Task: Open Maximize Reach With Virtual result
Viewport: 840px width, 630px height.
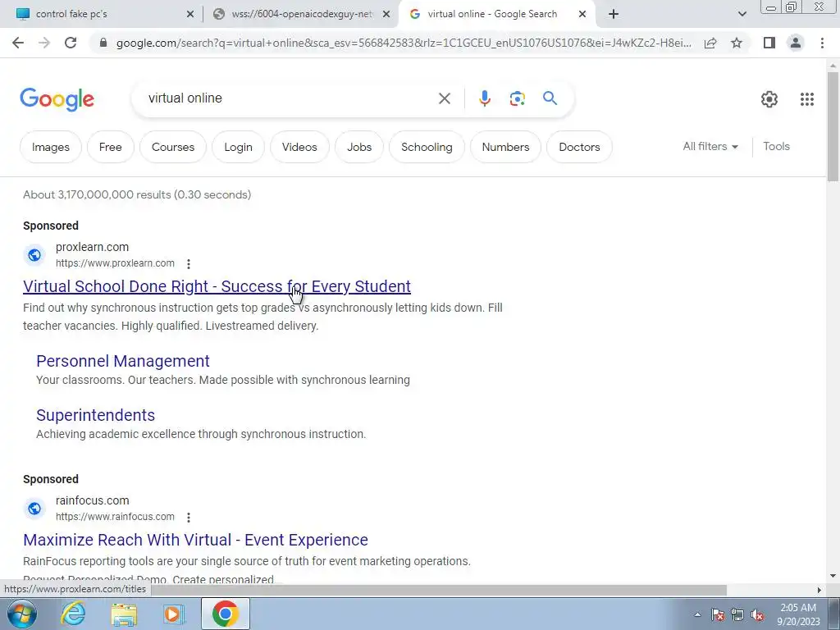Action: (x=195, y=540)
